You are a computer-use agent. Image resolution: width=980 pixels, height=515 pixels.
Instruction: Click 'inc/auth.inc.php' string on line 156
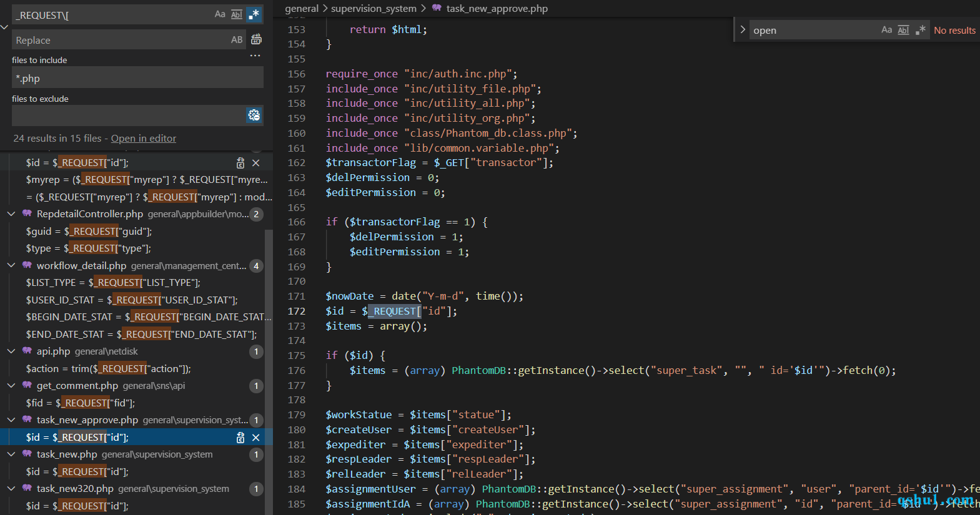tap(458, 74)
